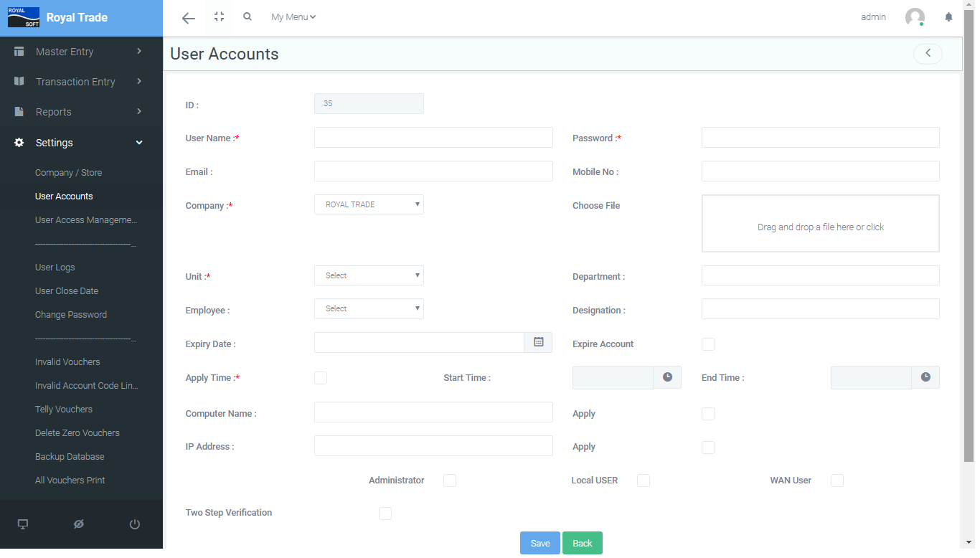Screen dimensions: 980x558
Task: Click the Department input field
Action: coord(821,275)
